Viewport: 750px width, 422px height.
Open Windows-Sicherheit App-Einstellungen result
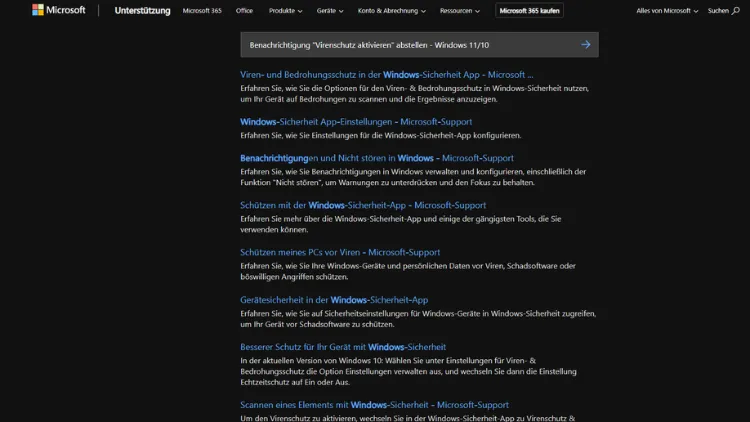pyautogui.click(x=356, y=122)
